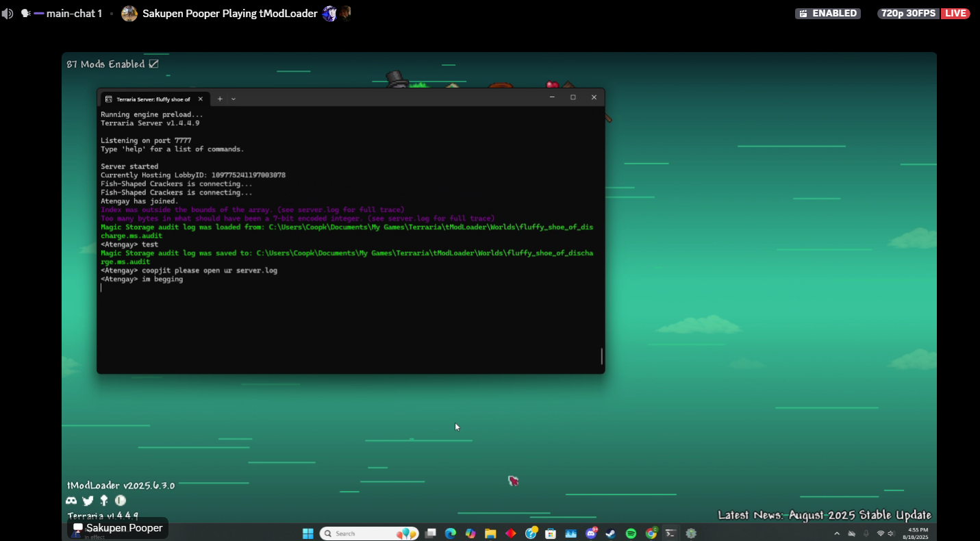Open the main-chat 1 channel label
This screenshot has width=980, height=541.
[74, 14]
